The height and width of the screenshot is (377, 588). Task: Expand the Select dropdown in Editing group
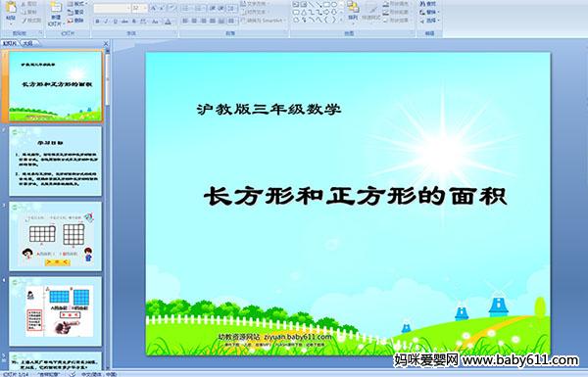[x=429, y=21]
